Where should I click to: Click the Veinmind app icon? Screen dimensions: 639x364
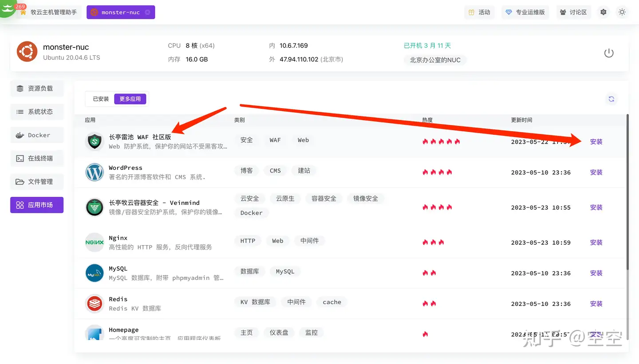click(x=95, y=207)
